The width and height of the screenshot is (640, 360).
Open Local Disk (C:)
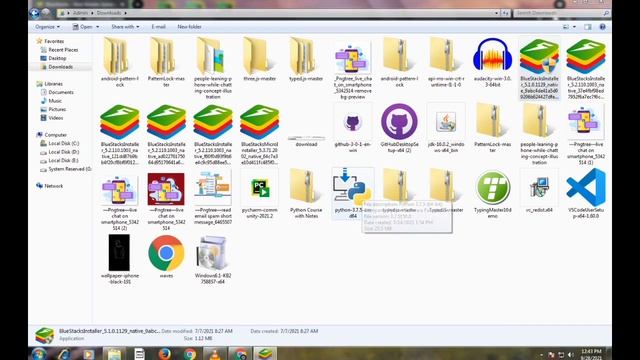[64, 144]
